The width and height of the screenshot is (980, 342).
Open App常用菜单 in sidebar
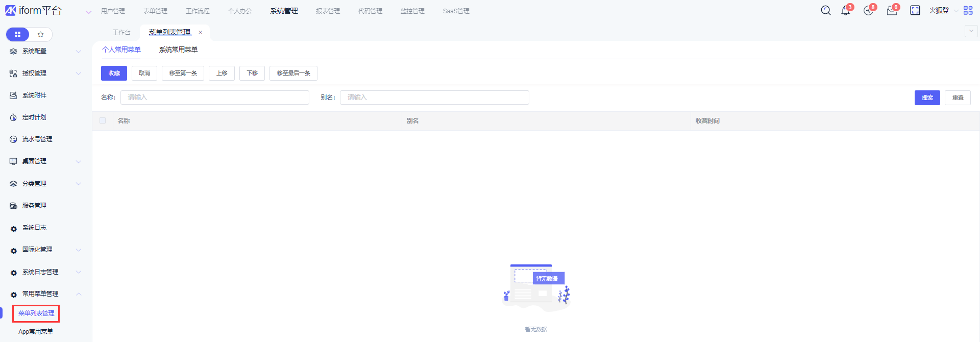click(x=36, y=332)
